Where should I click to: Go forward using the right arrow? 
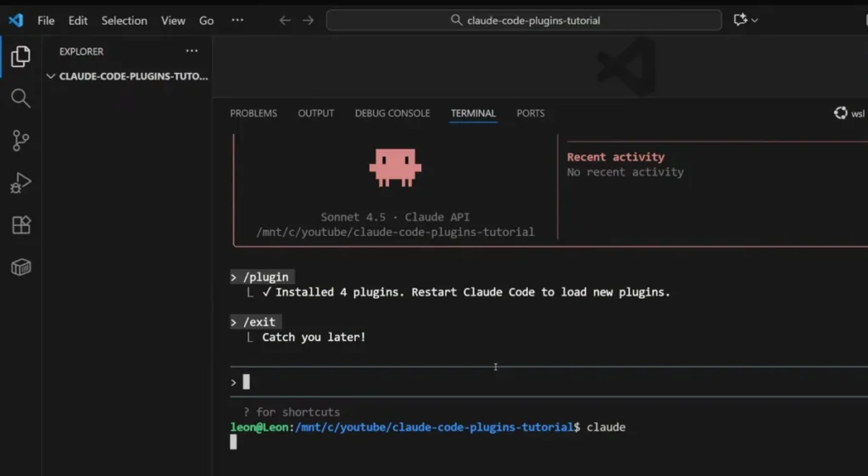pyautogui.click(x=309, y=20)
